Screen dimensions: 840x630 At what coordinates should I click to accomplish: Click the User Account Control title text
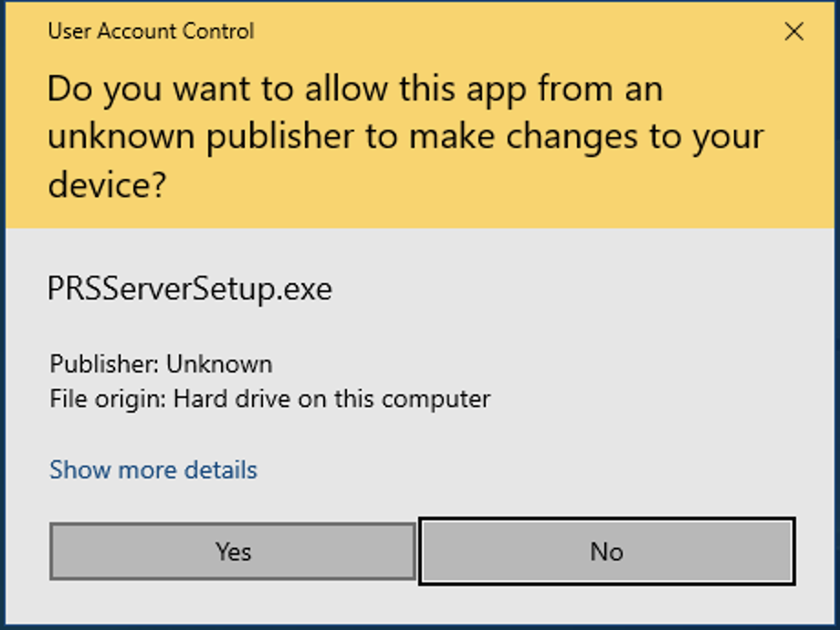151,31
